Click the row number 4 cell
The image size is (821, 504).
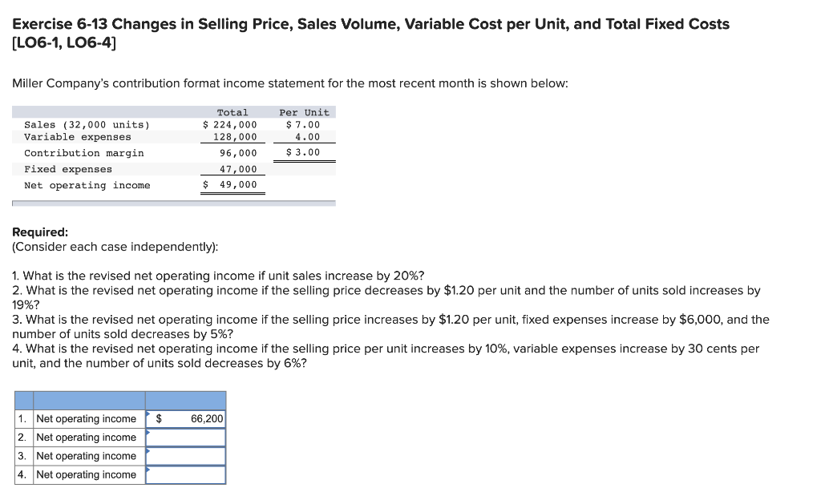[x=22, y=474]
